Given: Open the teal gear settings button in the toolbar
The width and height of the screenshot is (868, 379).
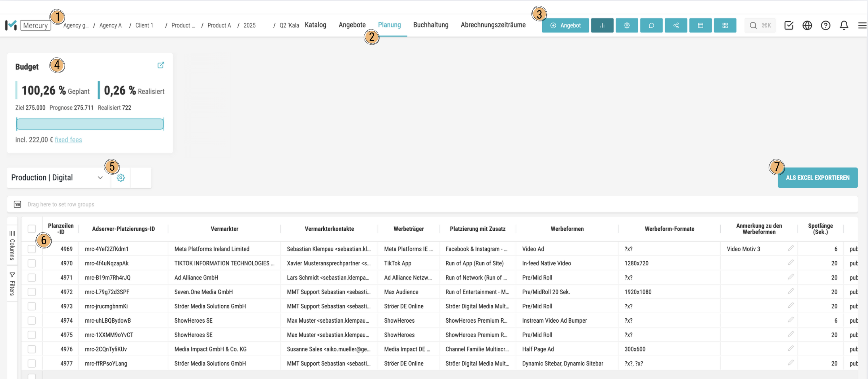Looking at the screenshot, I should pyautogui.click(x=627, y=25).
